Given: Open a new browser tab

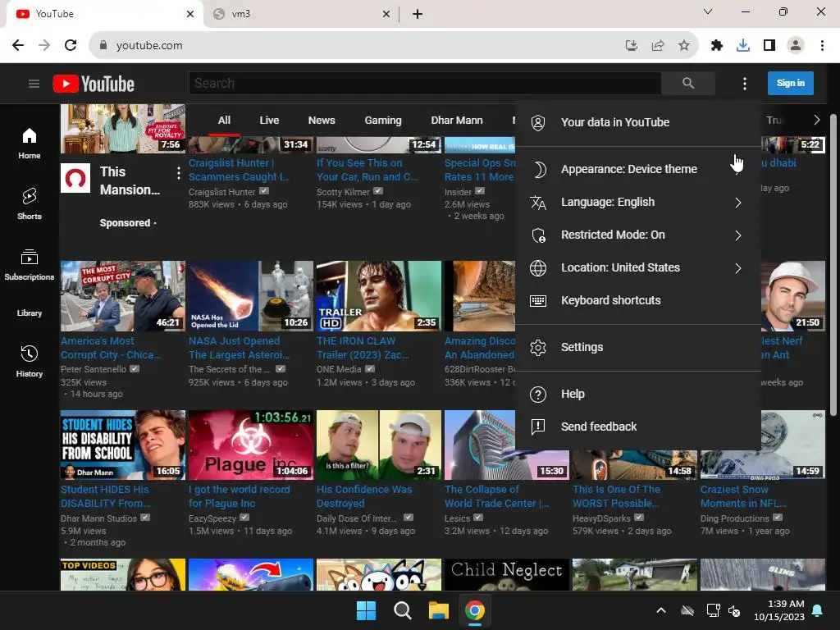Looking at the screenshot, I should pos(418,14).
